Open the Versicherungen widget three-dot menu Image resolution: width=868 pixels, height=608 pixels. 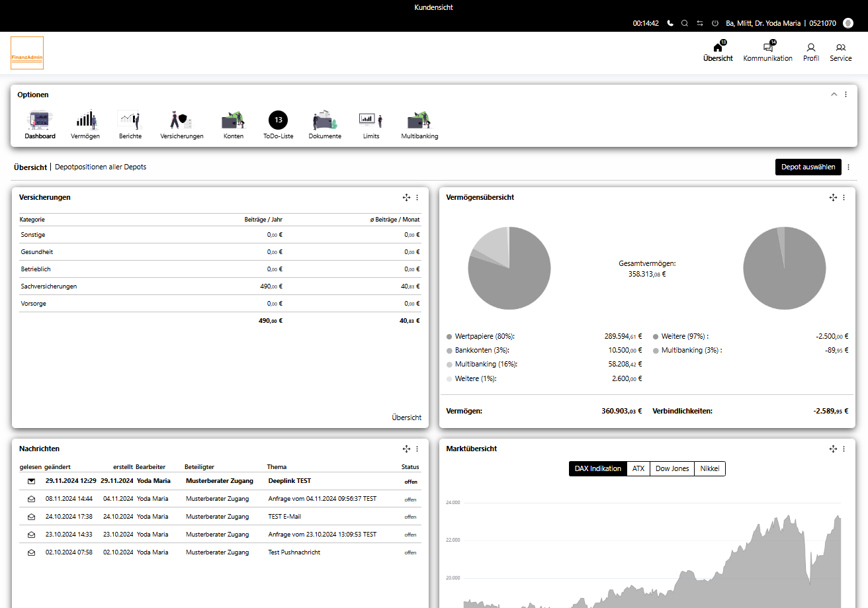click(x=417, y=198)
